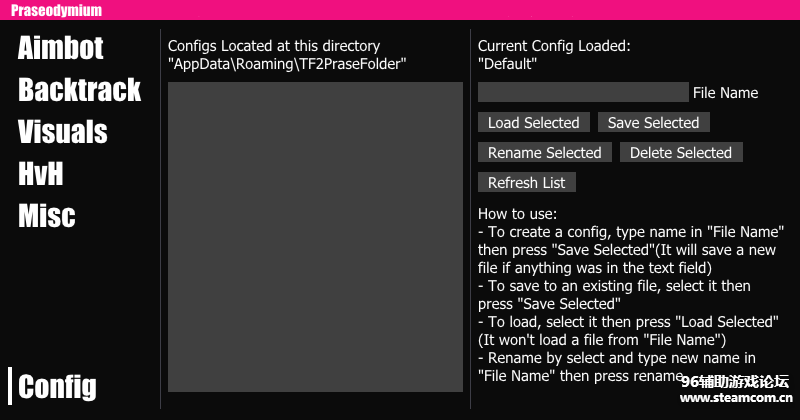The height and width of the screenshot is (420, 800).
Task: Select the Visuals tab
Action: click(x=63, y=132)
